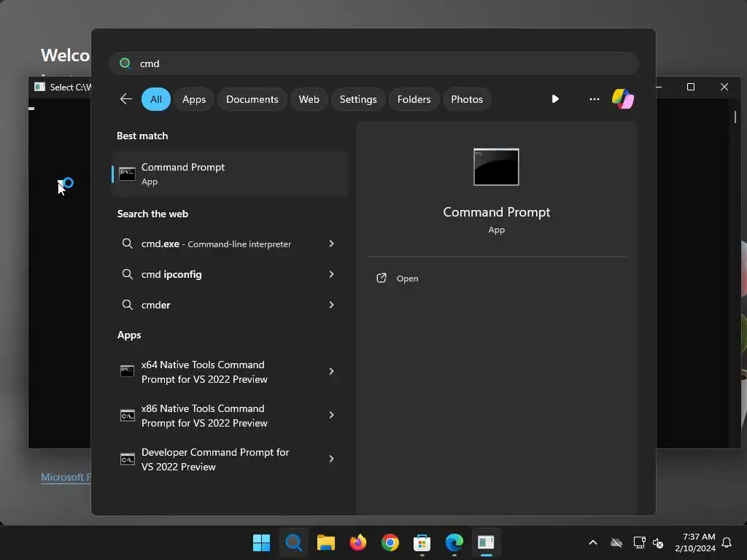This screenshot has height=560, width=747.
Task: Switch to the Web filter tab
Action: click(x=309, y=99)
